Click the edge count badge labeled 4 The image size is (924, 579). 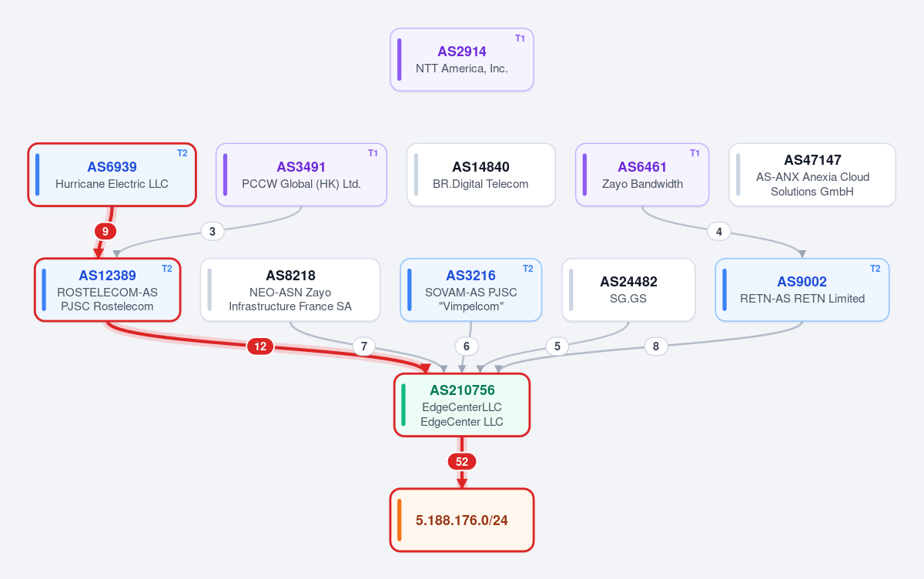[x=719, y=231]
